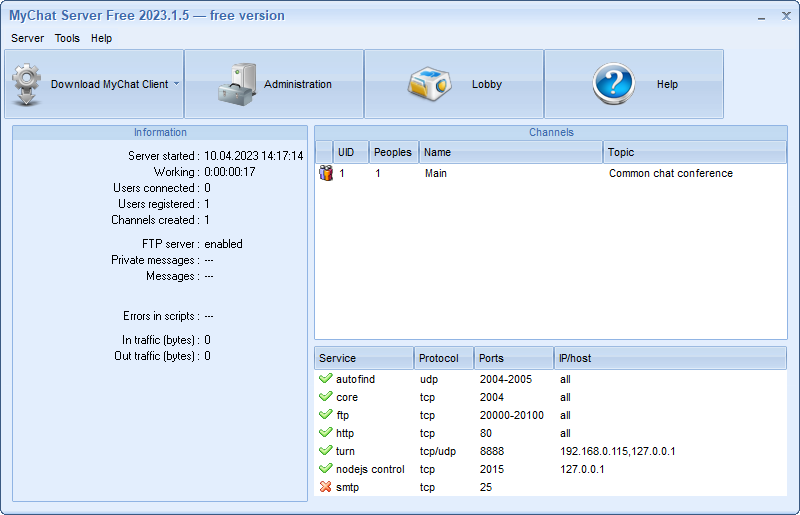Click the port value '8888'

pos(492,451)
